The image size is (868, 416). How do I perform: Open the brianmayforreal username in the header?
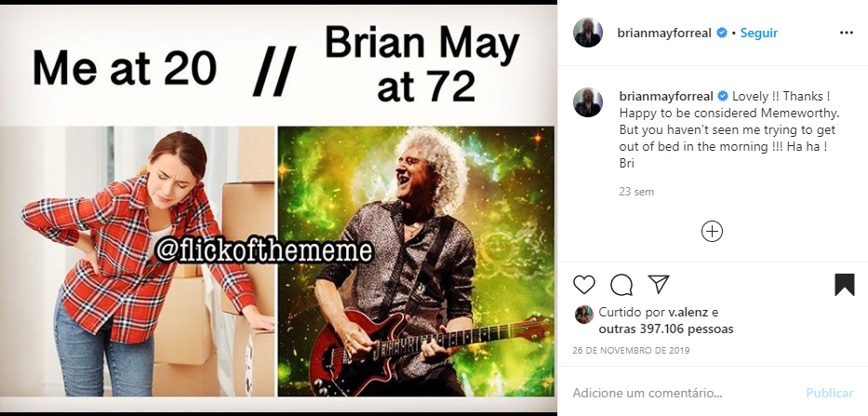(664, 33)
